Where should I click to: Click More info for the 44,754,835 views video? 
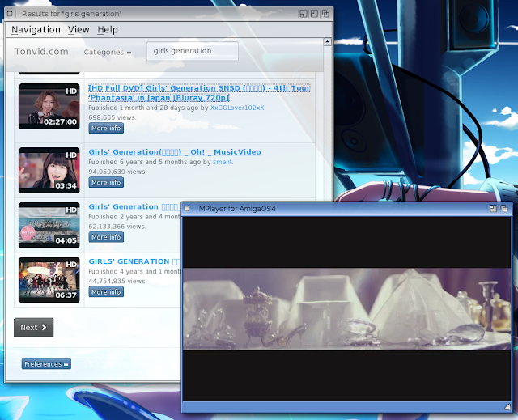pyautogui.click(x=106, y=292)
